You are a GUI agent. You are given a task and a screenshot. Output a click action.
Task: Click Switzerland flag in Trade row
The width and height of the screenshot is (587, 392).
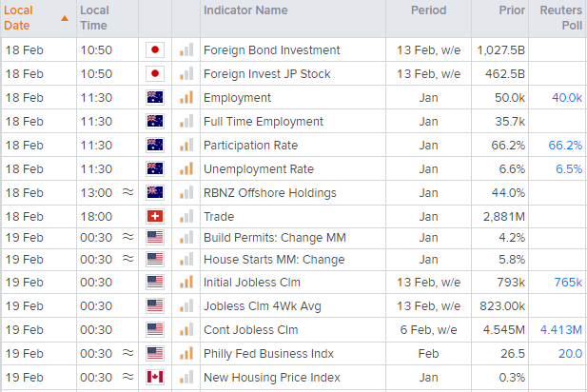pos(155,216)
